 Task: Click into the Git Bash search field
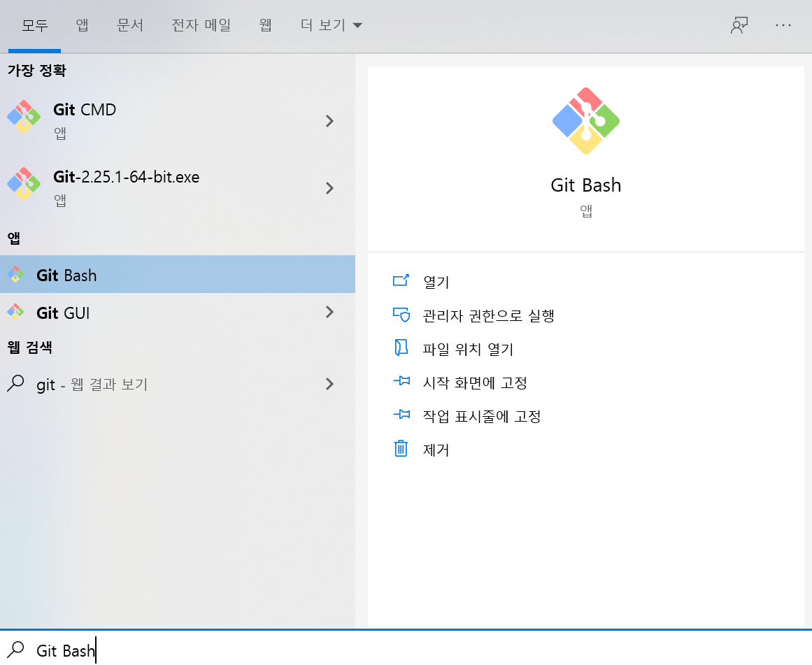[x=406, y=649]
